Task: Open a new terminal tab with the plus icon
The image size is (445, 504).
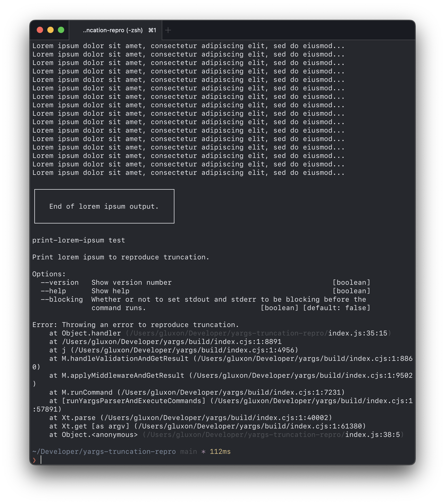Action: click(x=168, y=30)
